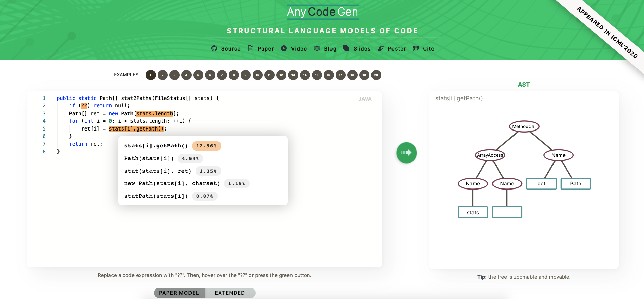This screenshot has height=299, width=644.
Task: Click the Name node above i
Action: (507, 183)
